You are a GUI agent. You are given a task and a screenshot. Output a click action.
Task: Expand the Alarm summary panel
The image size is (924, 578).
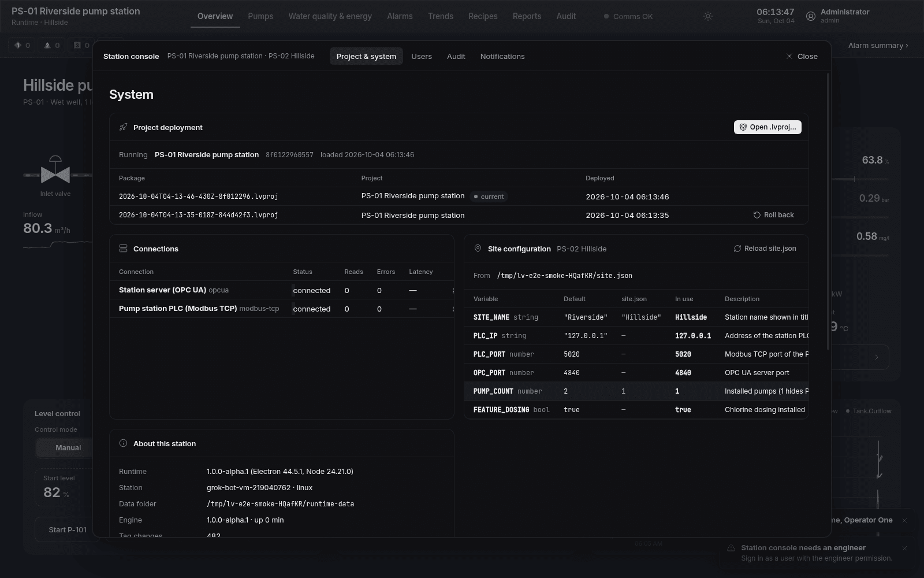click(x=878, y=45)
